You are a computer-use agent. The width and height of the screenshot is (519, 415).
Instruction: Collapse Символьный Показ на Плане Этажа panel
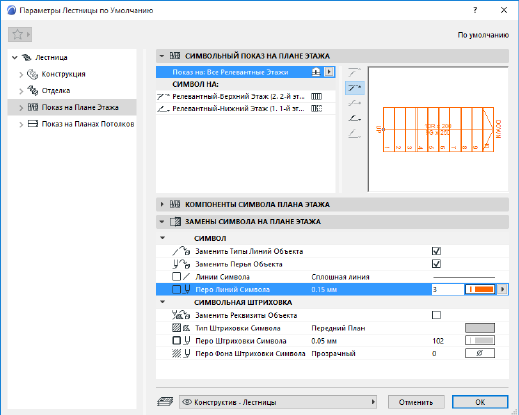click(x=162, y=56)
